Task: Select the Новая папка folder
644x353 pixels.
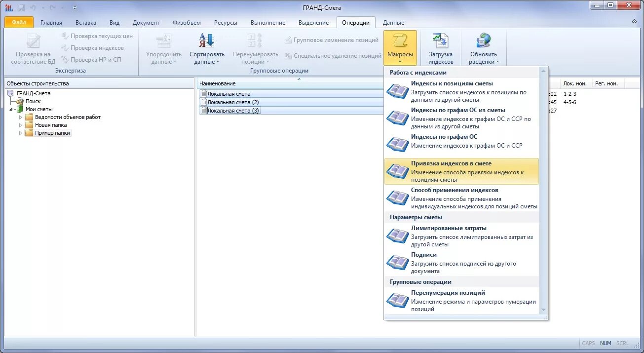Action: click(x=51, y=125)
